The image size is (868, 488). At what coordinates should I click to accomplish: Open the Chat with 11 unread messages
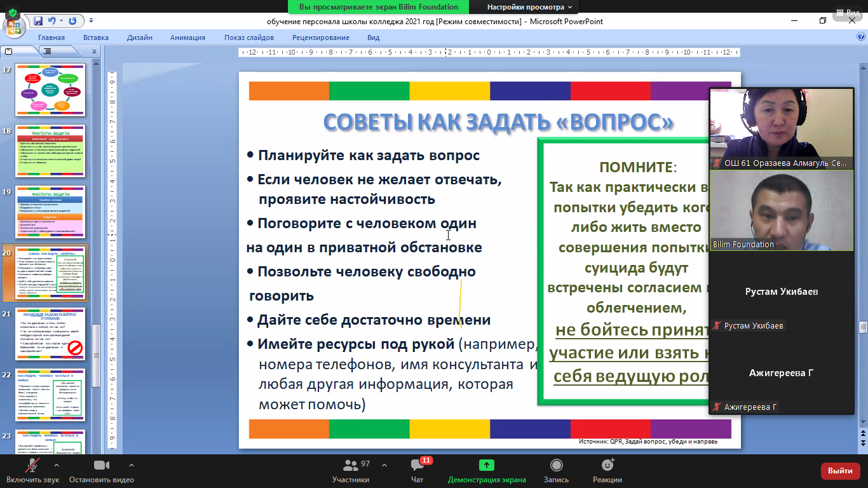pos(417,466)
